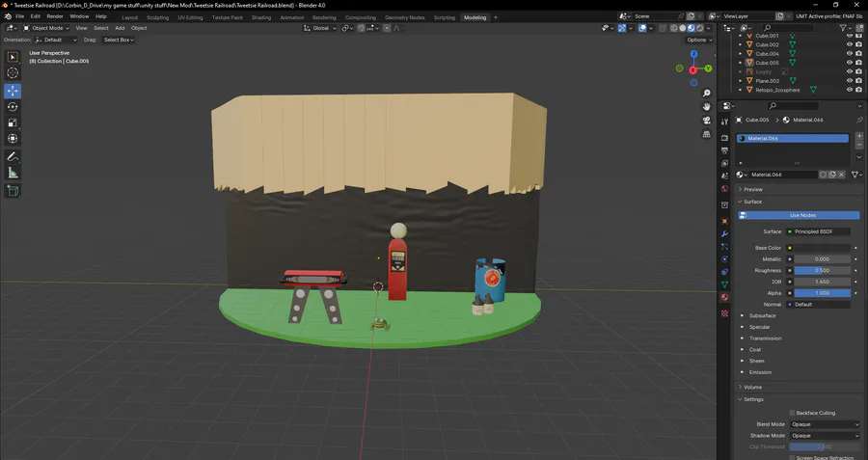The width and height of the screenshot is (868, 460).
Task: Open the viewport Add menu
Action: (x=120, y=28)
